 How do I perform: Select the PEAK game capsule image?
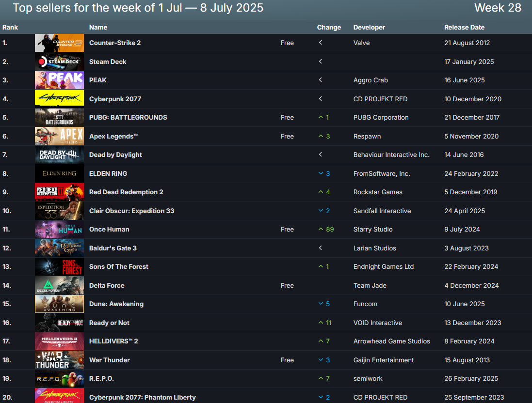coord(59,80)
